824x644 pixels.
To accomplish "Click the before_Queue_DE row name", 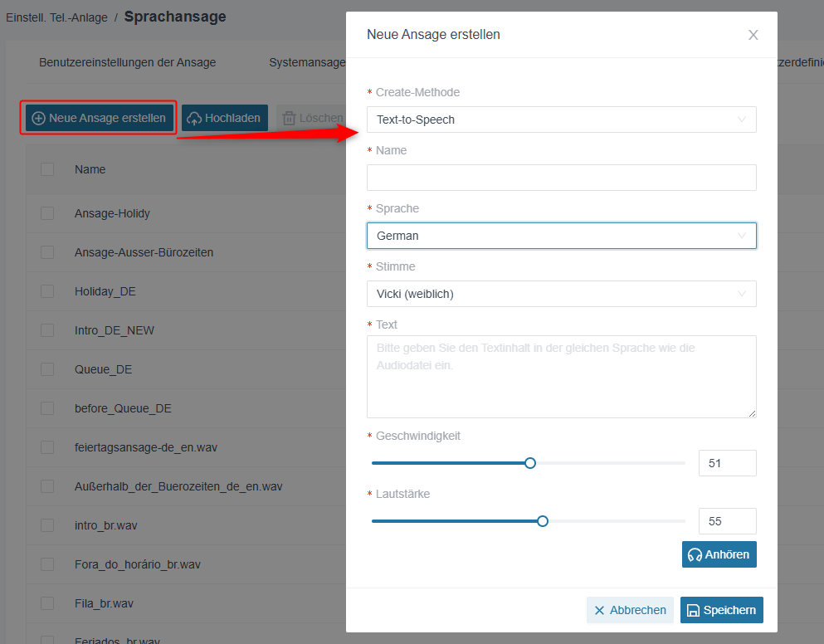I will (x=123, y=408).
